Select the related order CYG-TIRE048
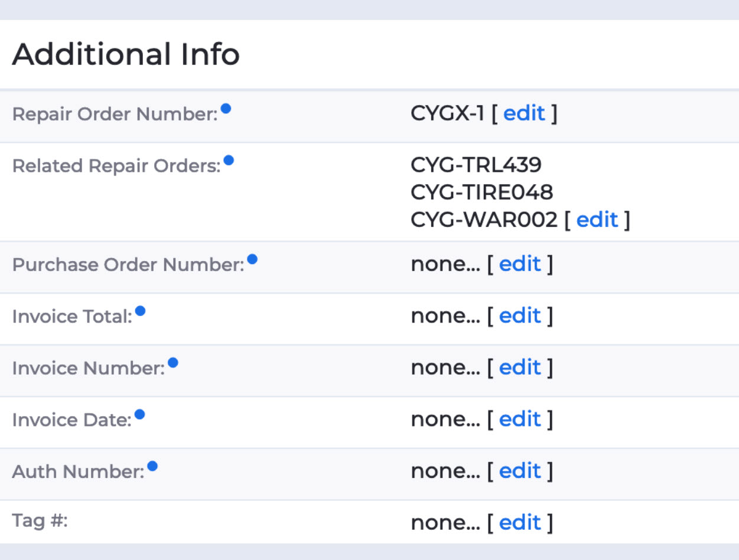739x560 pixels. coord(481,192)
